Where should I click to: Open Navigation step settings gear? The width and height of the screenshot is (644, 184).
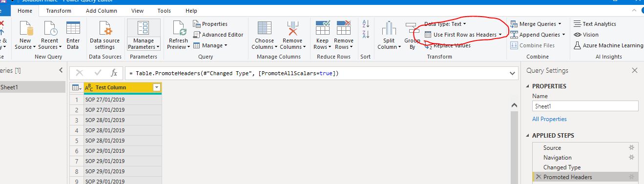tap(631, 157)
